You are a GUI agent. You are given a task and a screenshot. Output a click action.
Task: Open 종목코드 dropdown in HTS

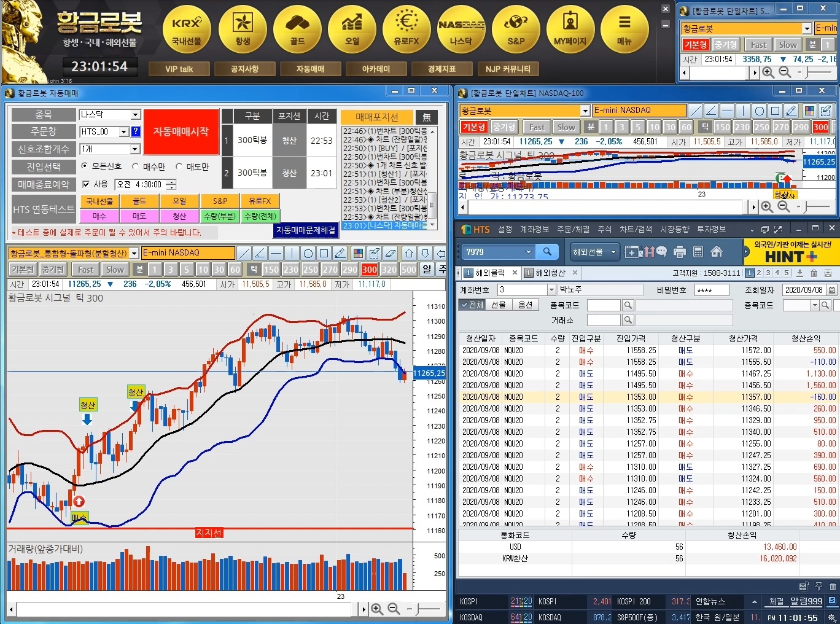point(815,305)
